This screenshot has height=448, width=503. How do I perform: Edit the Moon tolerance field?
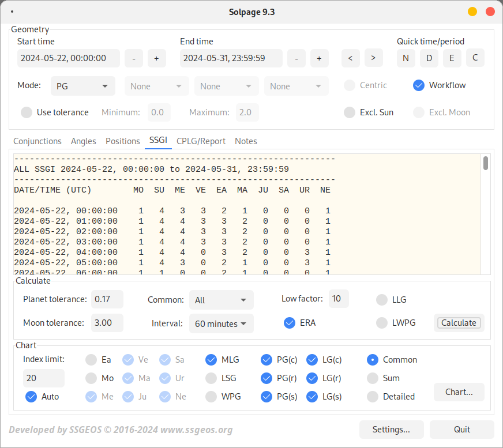tap(107, 323)
